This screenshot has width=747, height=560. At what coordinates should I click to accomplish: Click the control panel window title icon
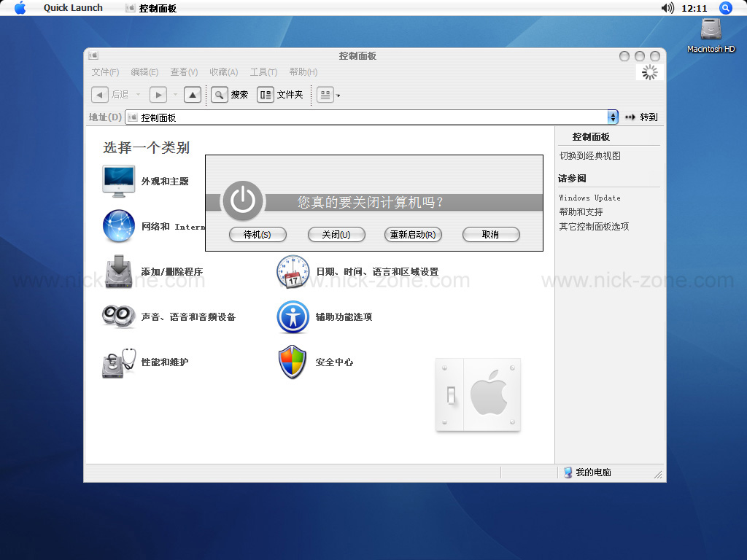click(93, 55)
